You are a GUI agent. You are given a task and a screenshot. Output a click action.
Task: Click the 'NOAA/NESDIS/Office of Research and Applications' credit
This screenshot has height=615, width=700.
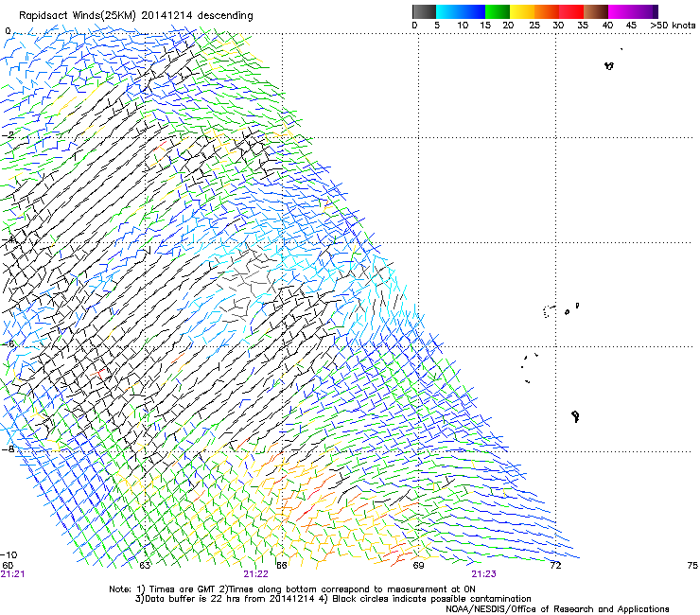pyautogui.click(x=557, y=609)
